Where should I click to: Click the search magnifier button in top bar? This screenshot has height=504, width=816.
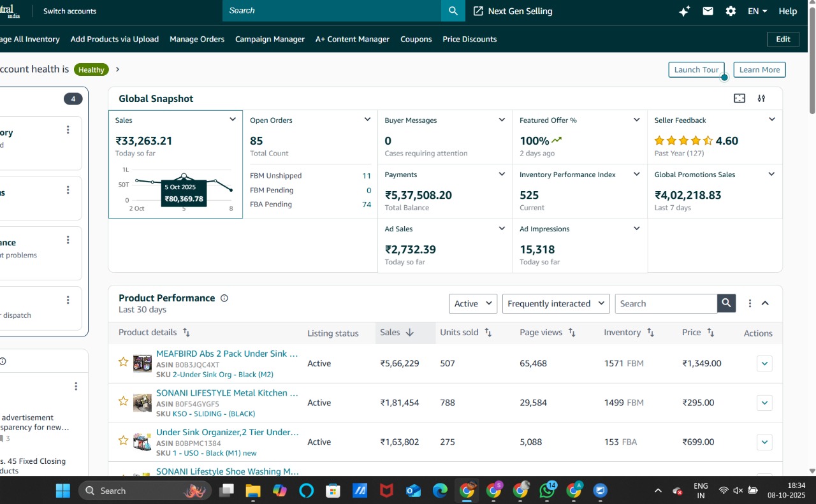click(x=453, y=11)
